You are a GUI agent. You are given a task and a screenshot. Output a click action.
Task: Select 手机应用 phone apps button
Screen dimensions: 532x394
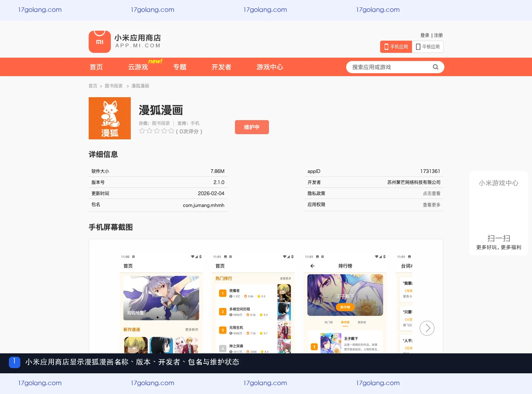pos(396,47)
